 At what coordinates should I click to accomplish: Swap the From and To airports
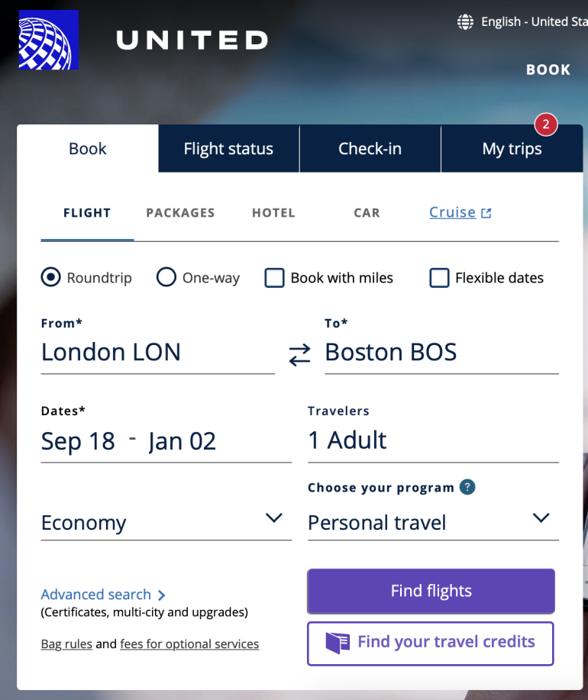pos(299,354)
